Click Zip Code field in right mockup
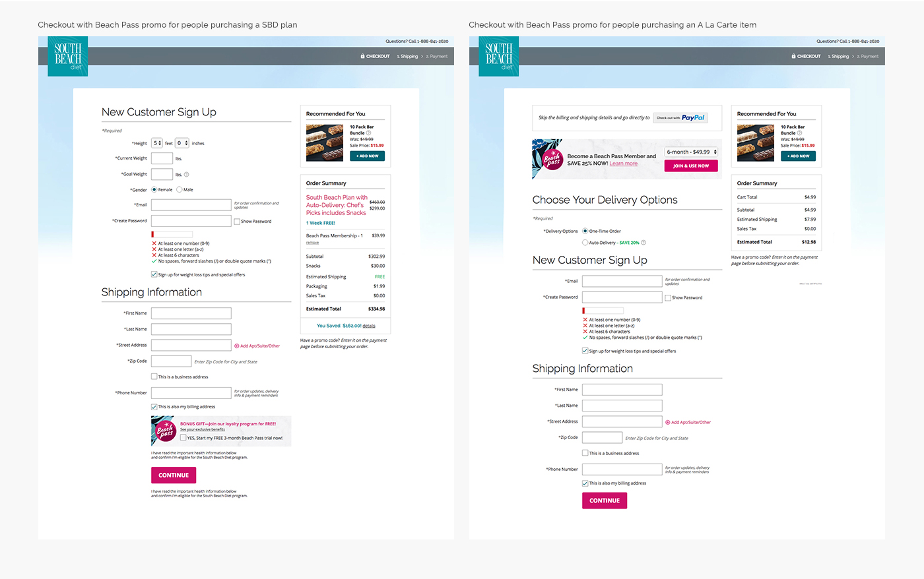 602,438
